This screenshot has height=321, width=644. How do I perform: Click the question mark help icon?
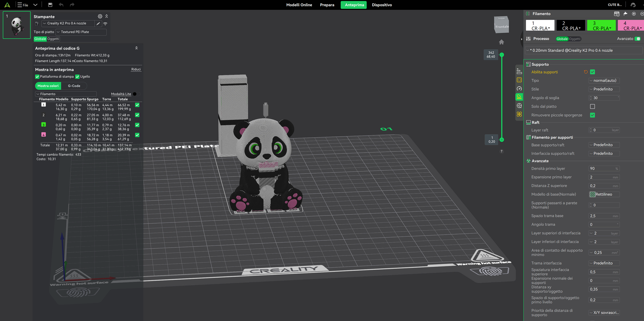pos(501,151)
